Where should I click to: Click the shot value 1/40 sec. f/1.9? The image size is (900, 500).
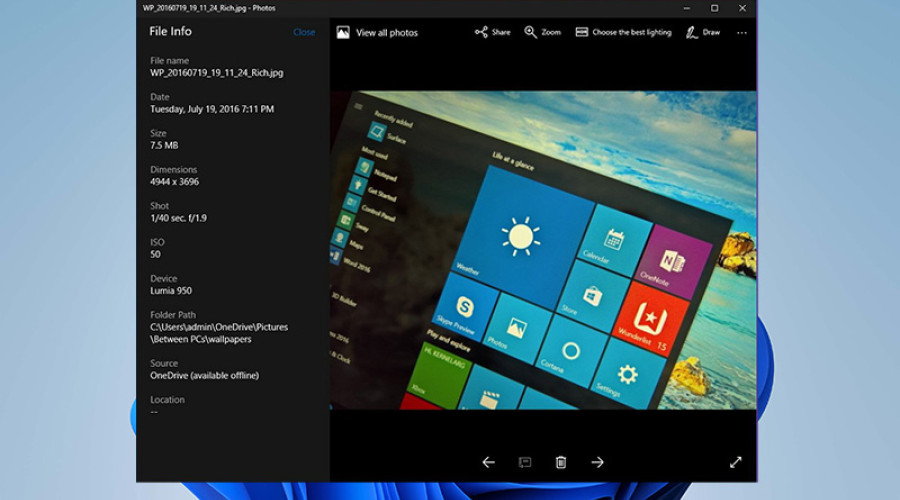(x=178, y=218)
